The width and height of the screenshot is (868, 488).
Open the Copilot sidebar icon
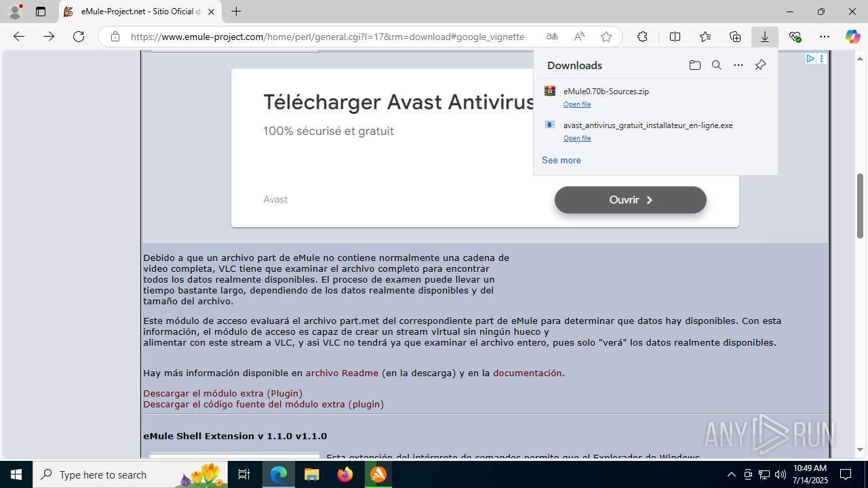[852, 37]
